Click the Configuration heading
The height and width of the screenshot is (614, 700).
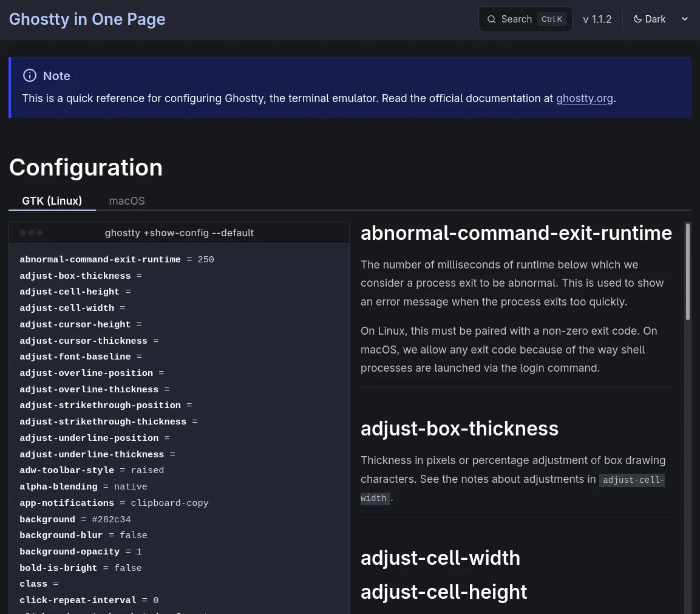pos(86,168)
